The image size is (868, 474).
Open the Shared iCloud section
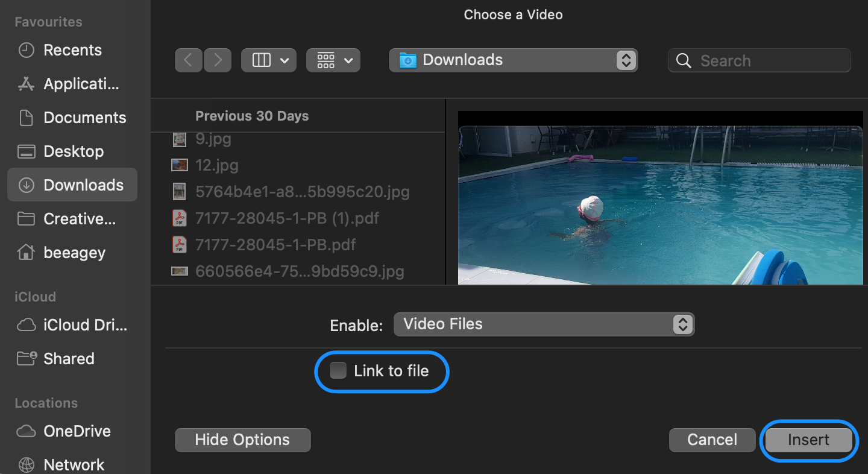(69, 358)
